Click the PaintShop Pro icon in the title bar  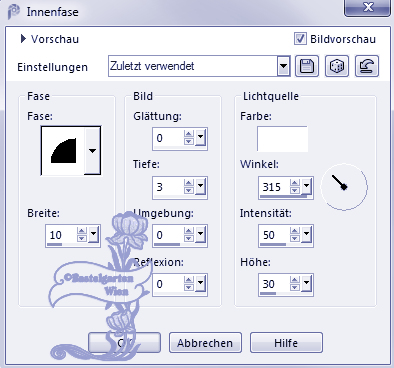14,12
